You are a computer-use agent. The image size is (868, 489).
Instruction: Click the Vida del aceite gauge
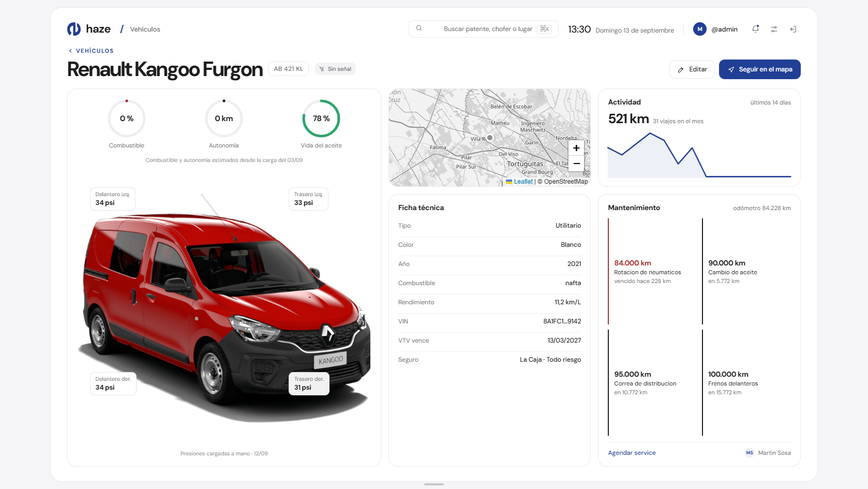tap(321, 118)
